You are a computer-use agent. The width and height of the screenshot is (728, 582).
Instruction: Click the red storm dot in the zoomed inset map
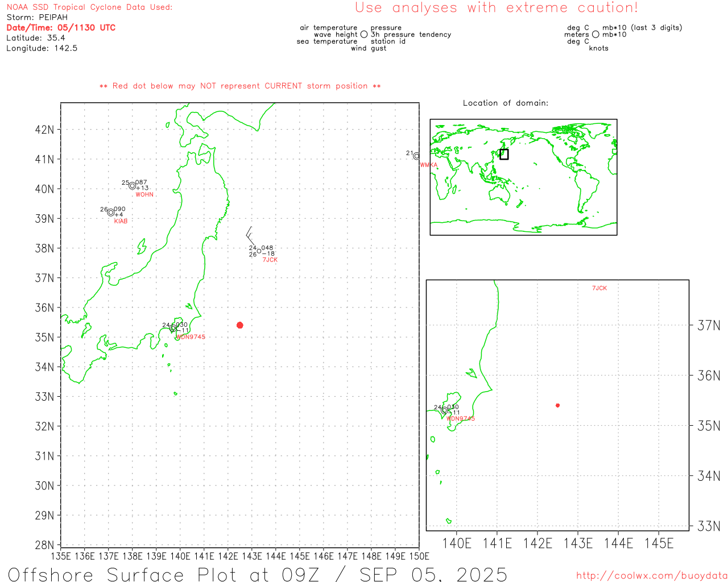click(558, 405)
